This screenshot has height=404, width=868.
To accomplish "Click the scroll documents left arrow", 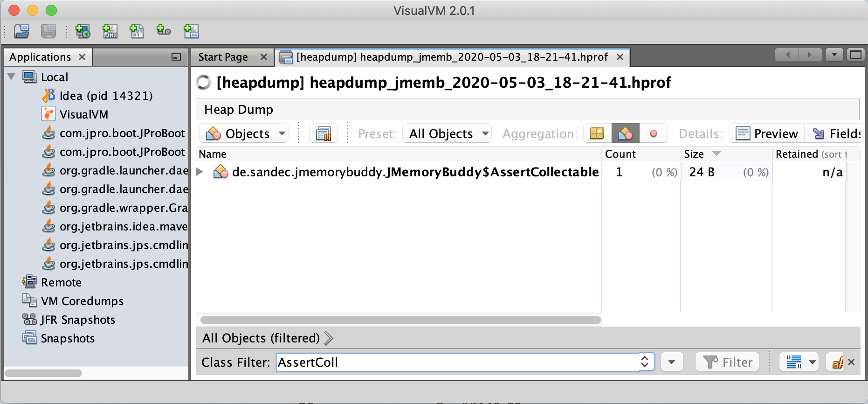I will tap(787, 55).
